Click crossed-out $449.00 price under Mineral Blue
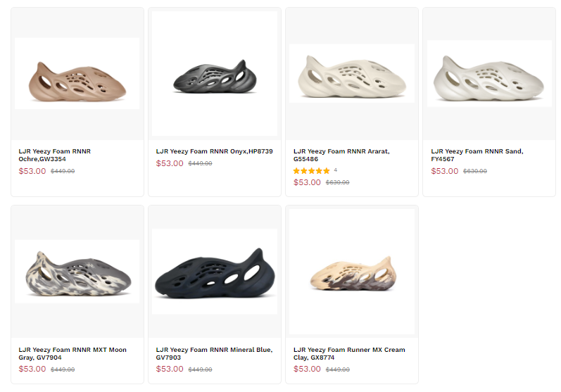Screen dimensions: 561x392 pos(200,369)
